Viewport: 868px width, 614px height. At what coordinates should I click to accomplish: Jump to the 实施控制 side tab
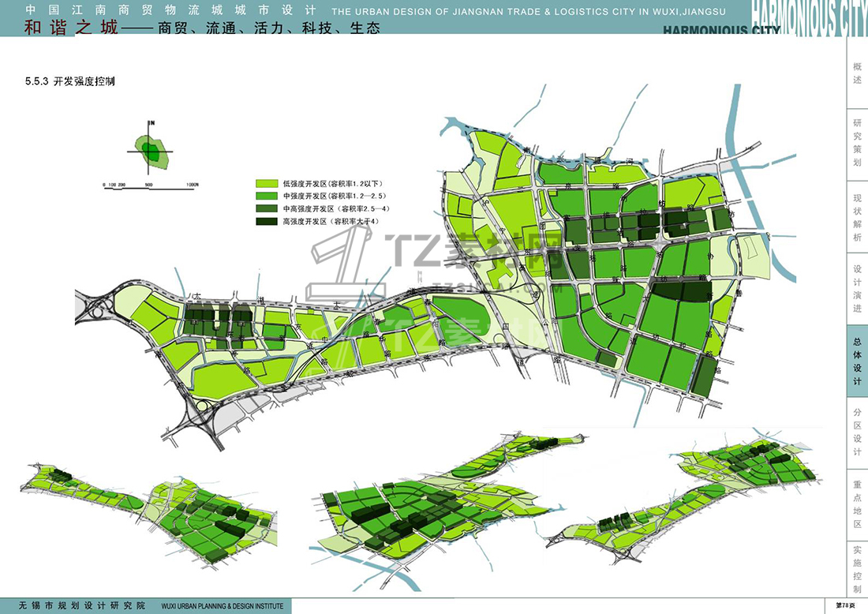coord(857,568)
